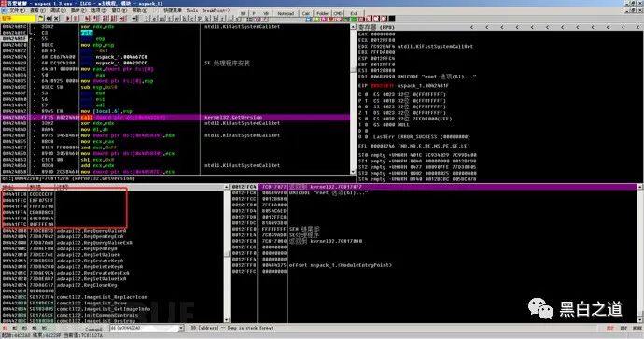Click the black square icon in the toolbar
Viewport: 644px width, 339px height.
[x=392, y=19]
